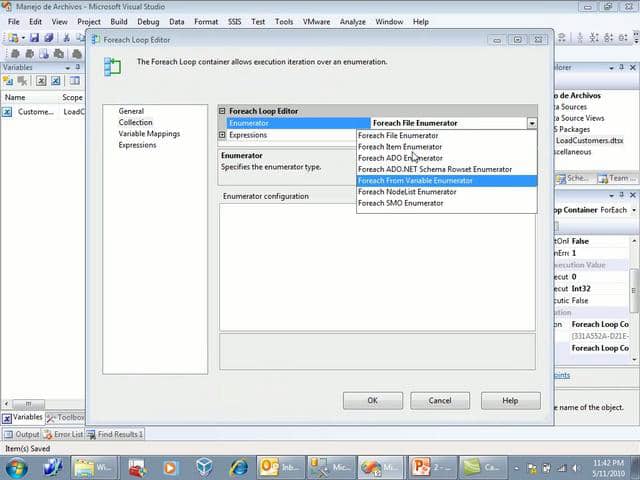
Task: Open Windows Media Player from taskbar
Action: [x=170, y=468]
